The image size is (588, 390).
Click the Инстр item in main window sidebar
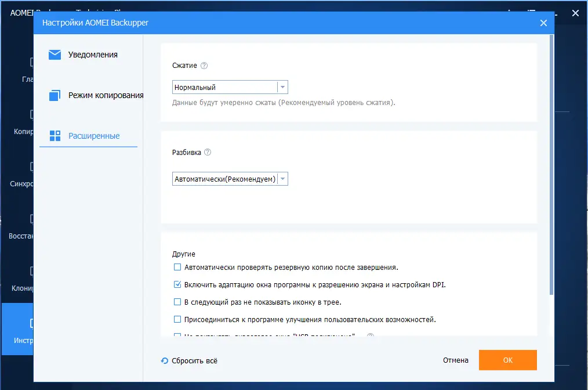17,329
